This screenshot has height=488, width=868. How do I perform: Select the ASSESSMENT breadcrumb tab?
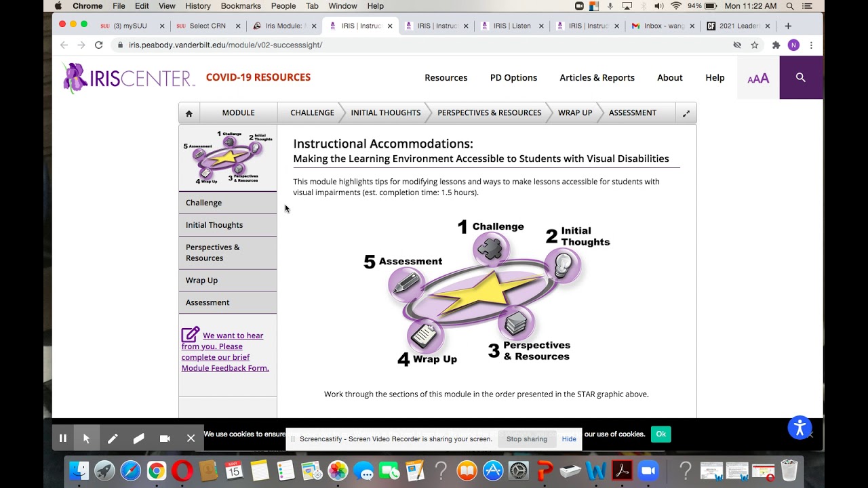point(632,113)
